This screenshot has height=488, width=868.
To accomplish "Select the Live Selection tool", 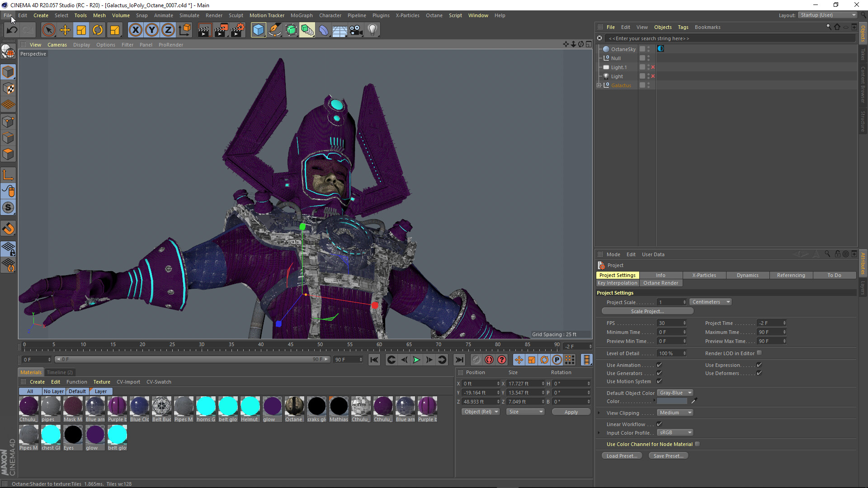I will tap(48, 30).
